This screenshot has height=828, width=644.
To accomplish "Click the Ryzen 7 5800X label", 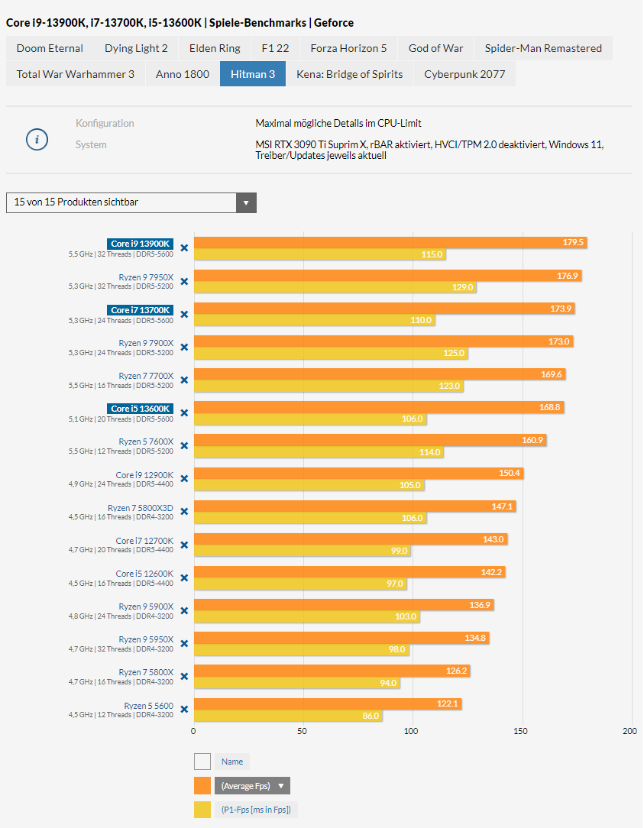I will pyautogui.click(x=146, y=672).
